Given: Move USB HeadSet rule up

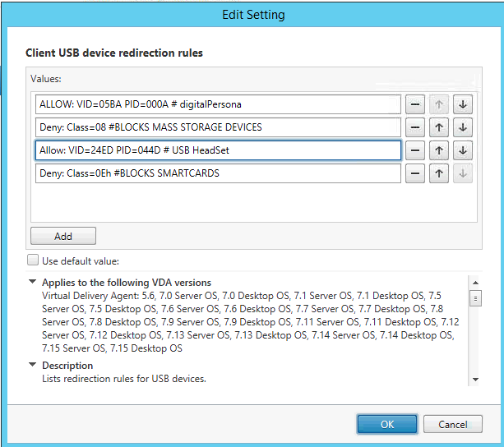Looking at the screenshot, I should click(x=440, y=150).
